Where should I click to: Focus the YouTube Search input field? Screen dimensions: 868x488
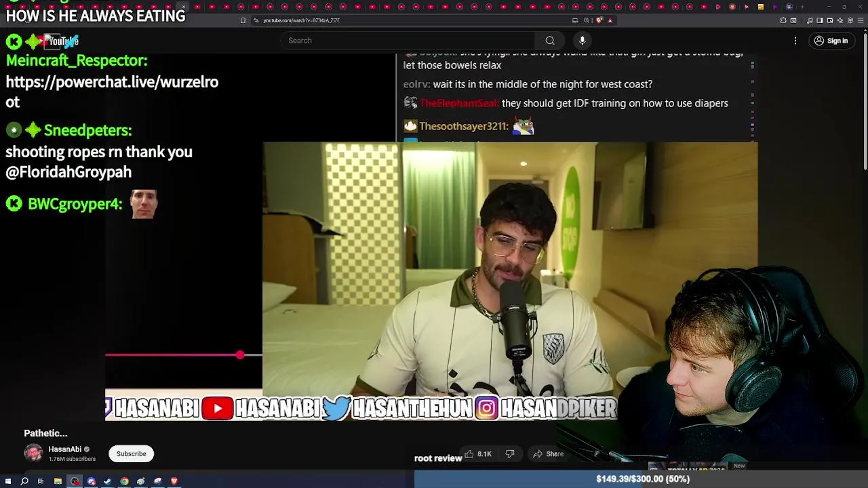coord(407,41)
